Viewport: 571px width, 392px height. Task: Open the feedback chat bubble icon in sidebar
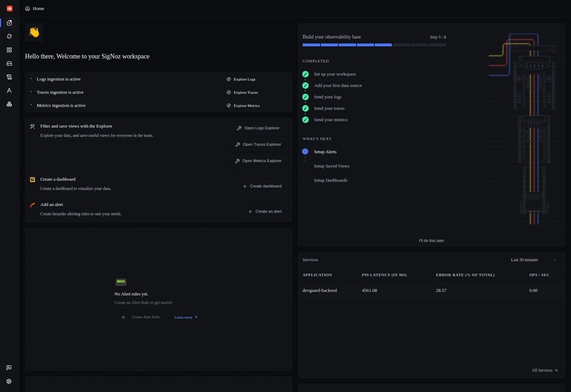tap(9, 368)
